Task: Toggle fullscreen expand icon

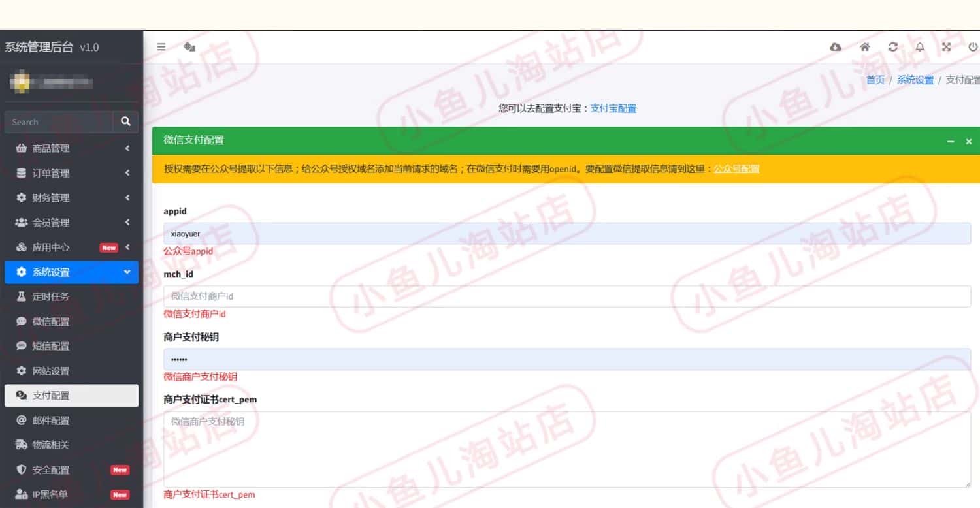Action: [946, 47]
